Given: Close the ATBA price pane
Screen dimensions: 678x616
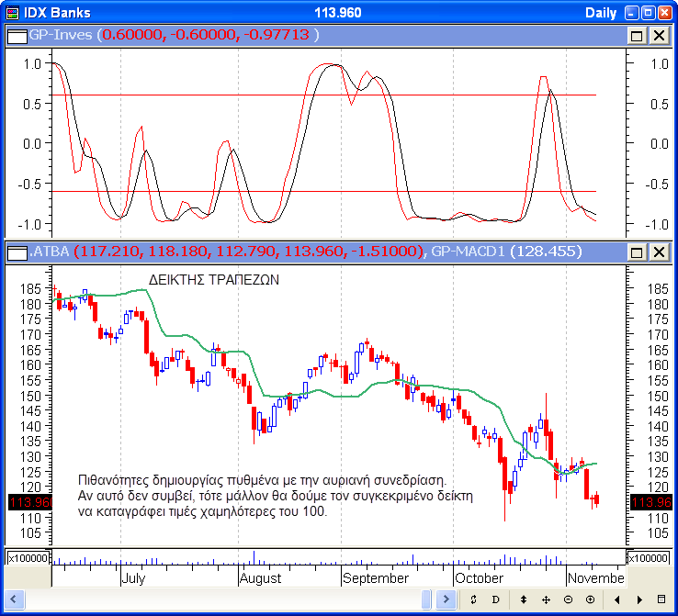Looking at the screenshot, I should (659, 252).
